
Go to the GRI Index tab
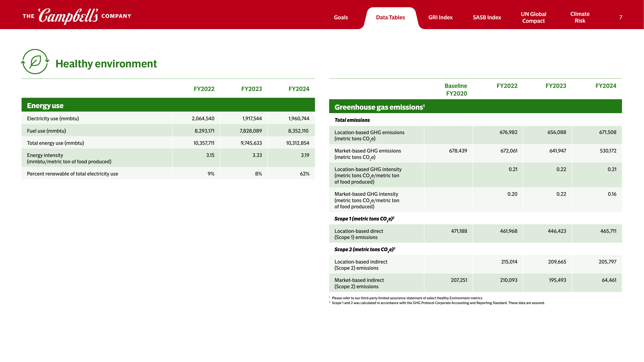(440, 18)
